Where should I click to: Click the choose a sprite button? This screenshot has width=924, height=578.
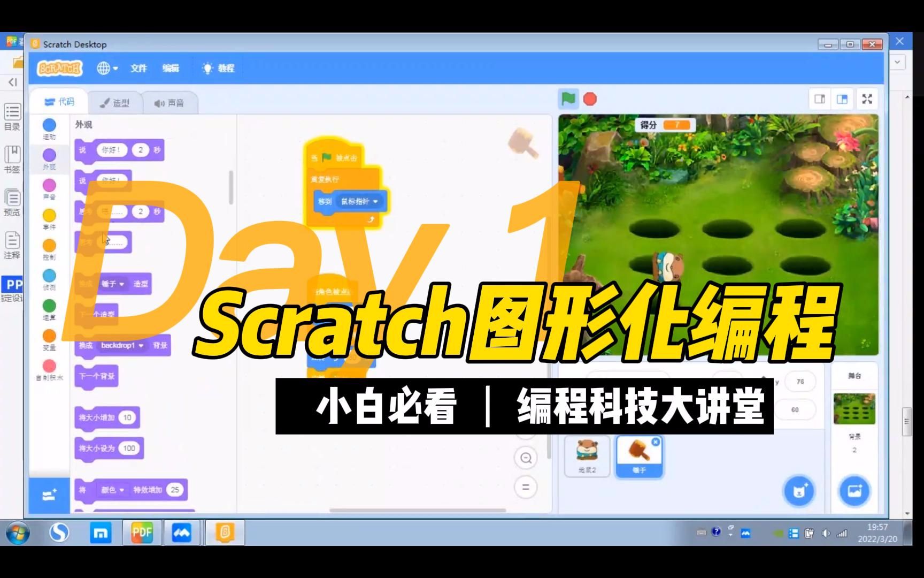[x=799, y=491]
